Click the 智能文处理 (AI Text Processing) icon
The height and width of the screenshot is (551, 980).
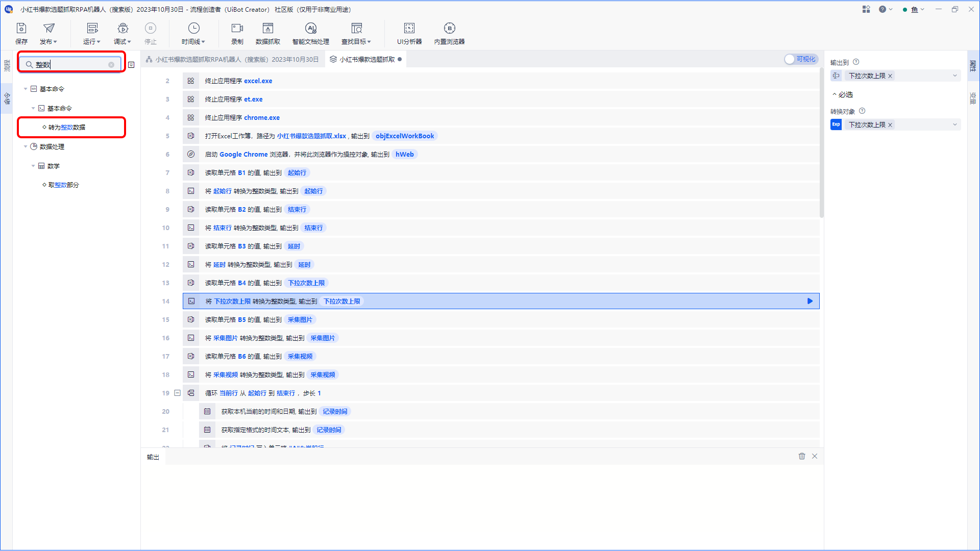tap(310, 34)
